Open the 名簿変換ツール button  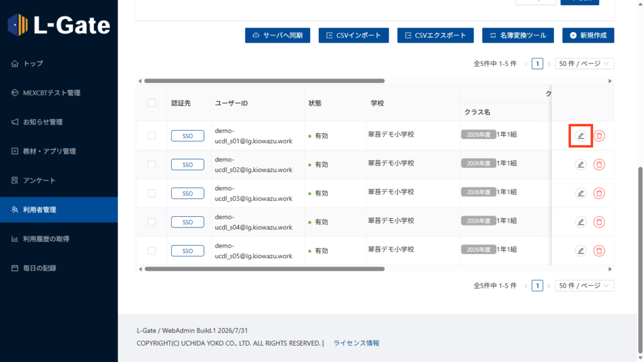pyautogui.click(x=518, y=35)
